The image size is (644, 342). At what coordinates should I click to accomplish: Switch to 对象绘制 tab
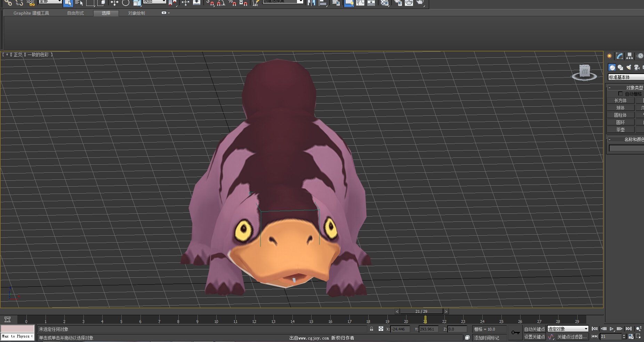click(136, 13)
